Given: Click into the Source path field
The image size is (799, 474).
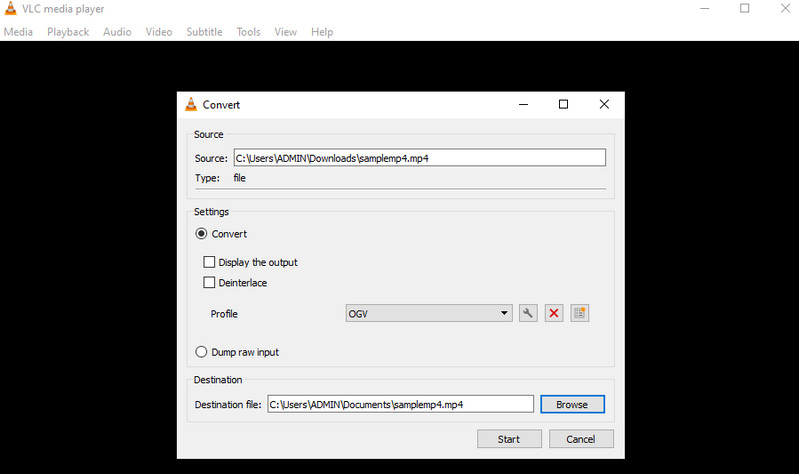Looking at the screenshot, I should point(419,157).
